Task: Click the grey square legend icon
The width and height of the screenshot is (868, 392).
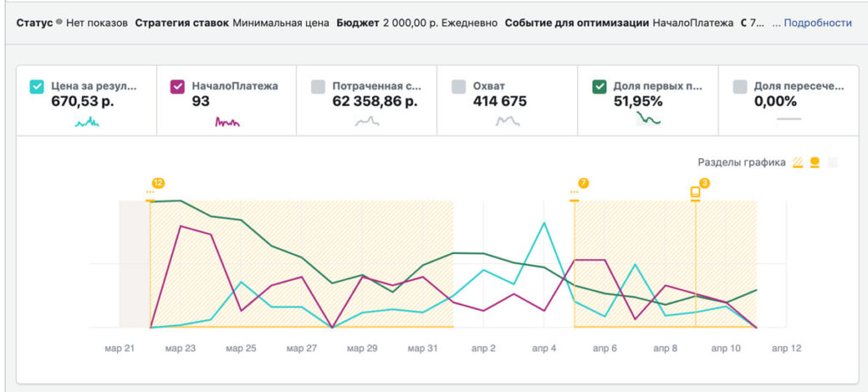Action: pos(832,163)
